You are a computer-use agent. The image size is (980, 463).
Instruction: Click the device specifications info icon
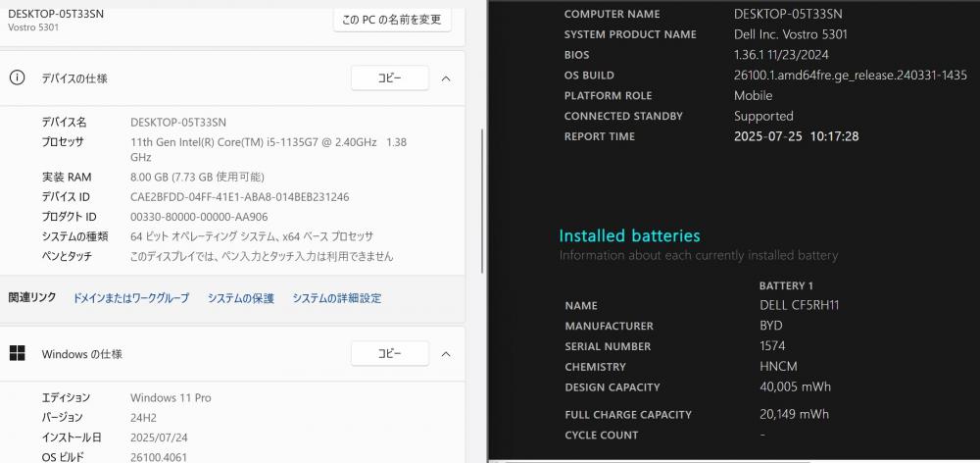pos(17,78)
